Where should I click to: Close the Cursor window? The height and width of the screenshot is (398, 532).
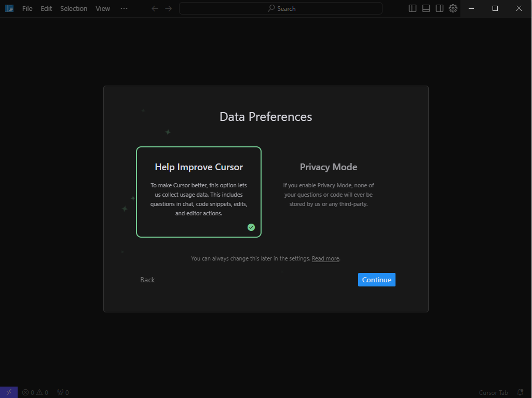point(519,8)
